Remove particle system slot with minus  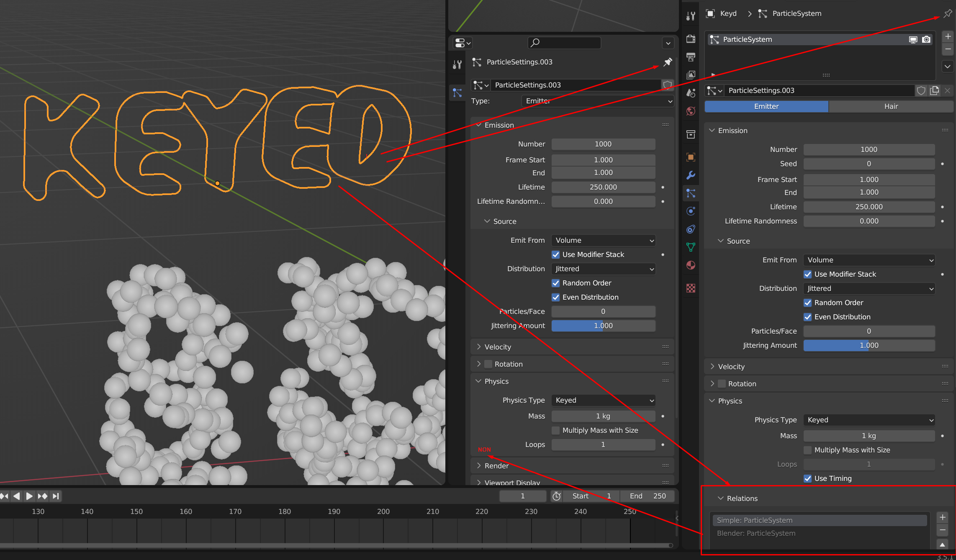(x=948, y=49)
